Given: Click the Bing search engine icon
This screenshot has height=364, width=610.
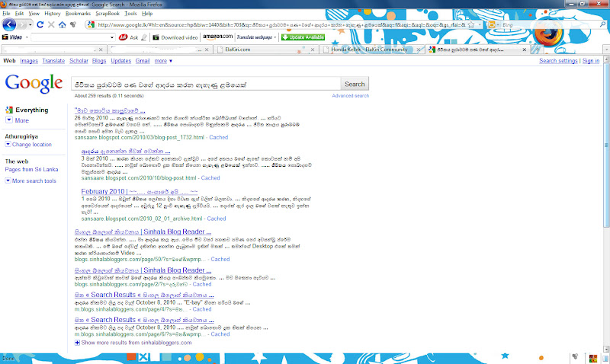Looking at the screenshot, I should 491,25.
